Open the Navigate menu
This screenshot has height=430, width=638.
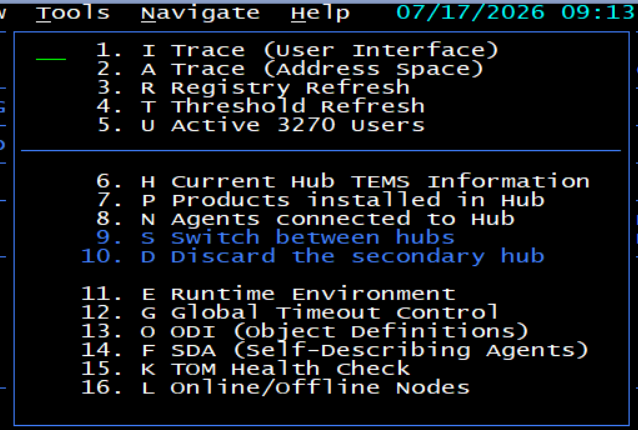[200, 14]
